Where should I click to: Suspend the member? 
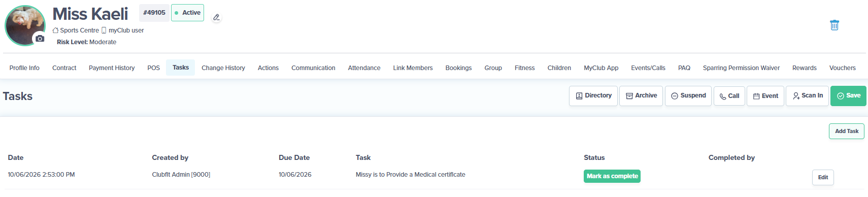[x=688, y=95]
